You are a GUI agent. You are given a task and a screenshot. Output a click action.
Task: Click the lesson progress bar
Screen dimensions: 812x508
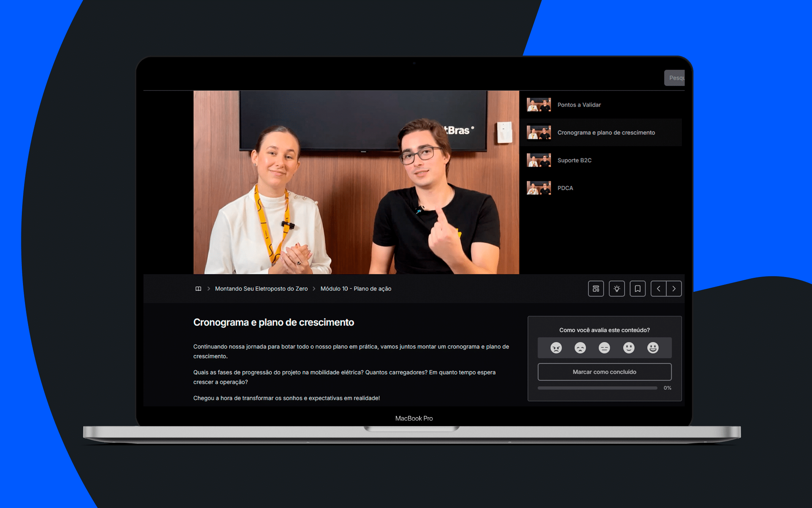coord(597,388)
